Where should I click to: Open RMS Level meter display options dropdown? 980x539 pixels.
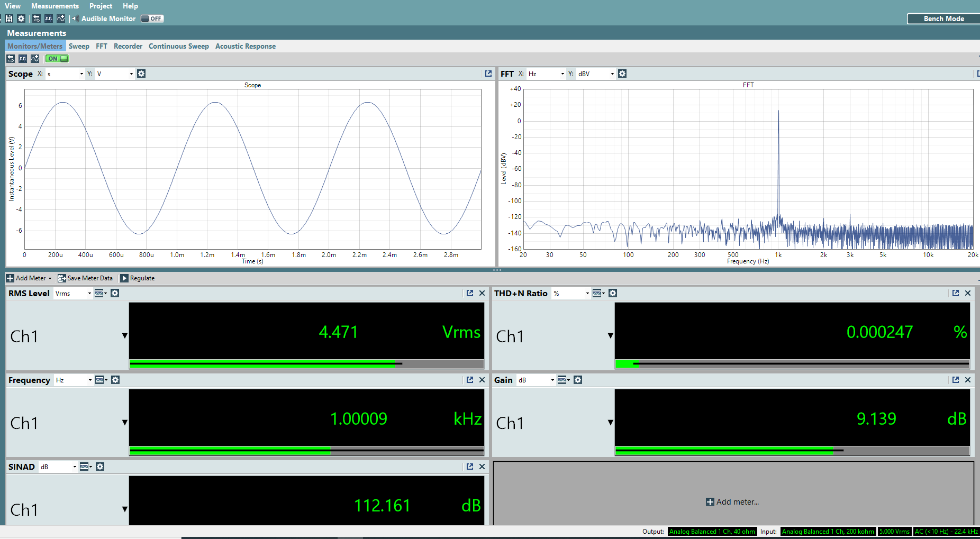[101, 293]
